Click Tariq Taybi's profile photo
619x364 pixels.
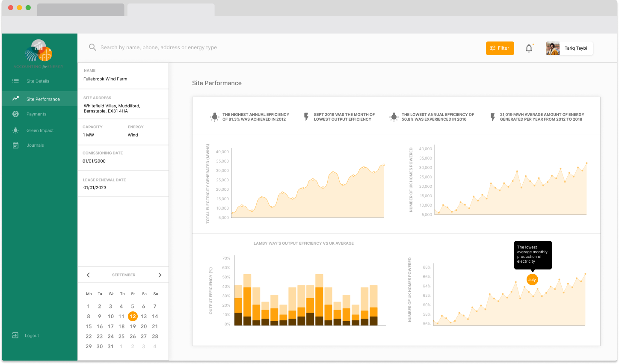point(553,48)
